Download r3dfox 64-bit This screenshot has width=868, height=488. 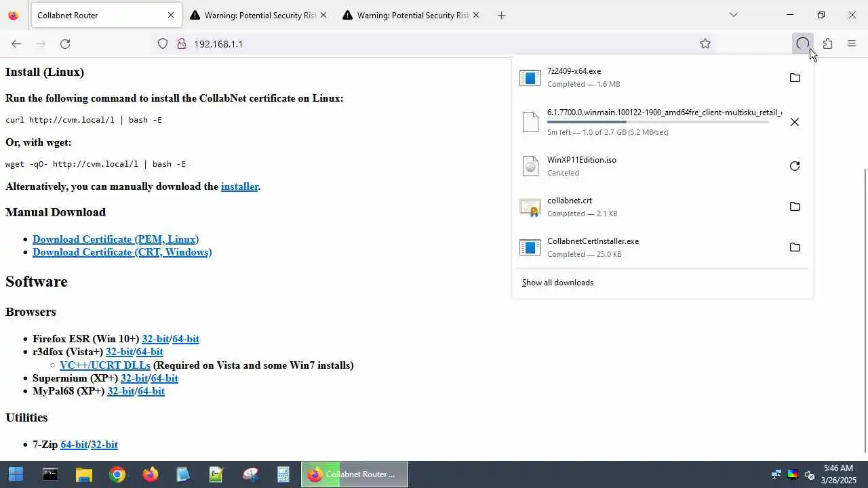150,352
